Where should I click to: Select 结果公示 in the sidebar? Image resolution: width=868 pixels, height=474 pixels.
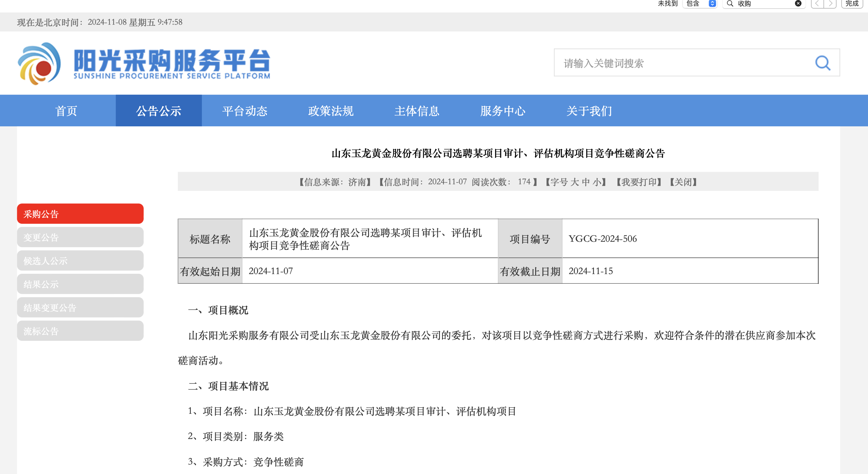coord(80,284)
